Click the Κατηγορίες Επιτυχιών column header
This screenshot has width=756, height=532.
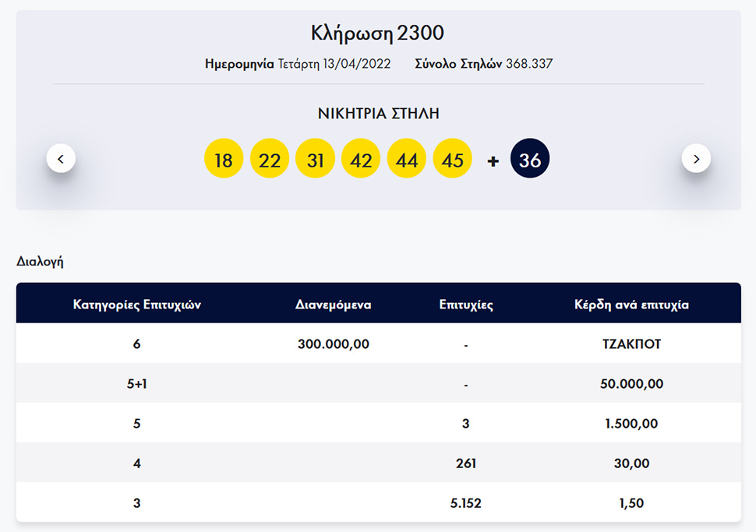(x=137, y=305)
